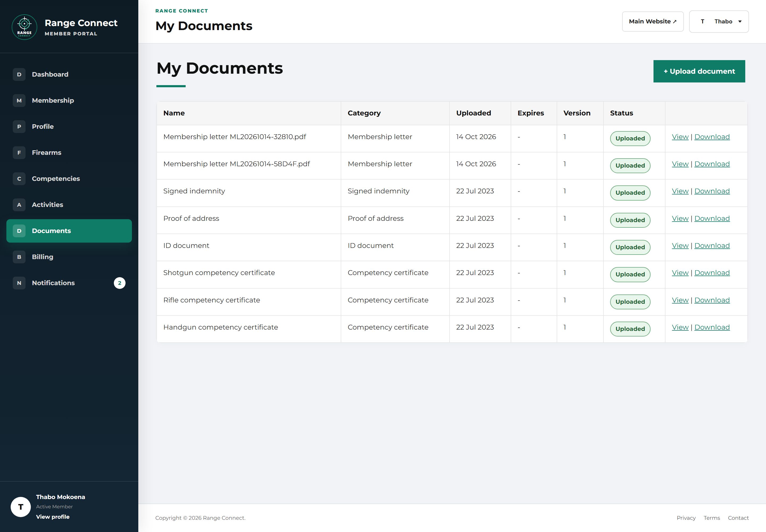Go to the Membership section

[x=69, y=100]
